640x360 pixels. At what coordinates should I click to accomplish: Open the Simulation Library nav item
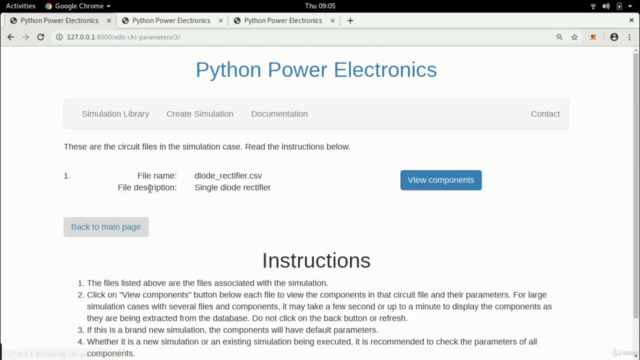pos(116,114)
